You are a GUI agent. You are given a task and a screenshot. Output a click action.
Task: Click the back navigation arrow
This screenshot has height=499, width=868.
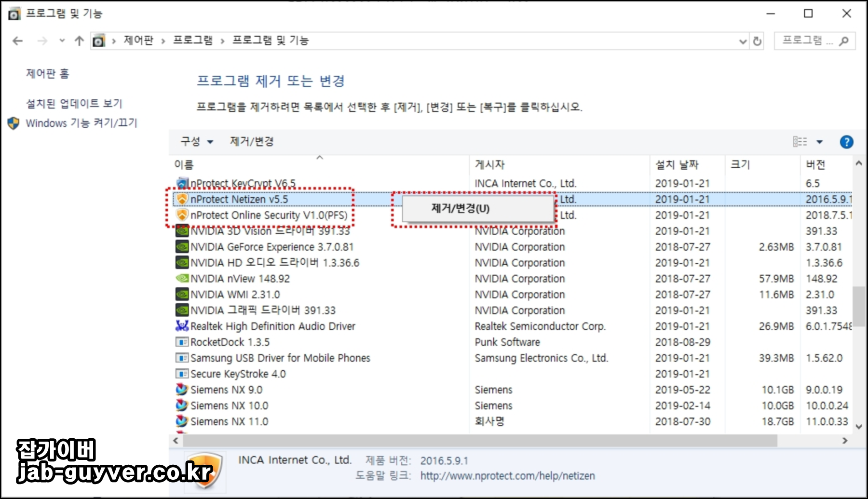[x=17, y=41]
